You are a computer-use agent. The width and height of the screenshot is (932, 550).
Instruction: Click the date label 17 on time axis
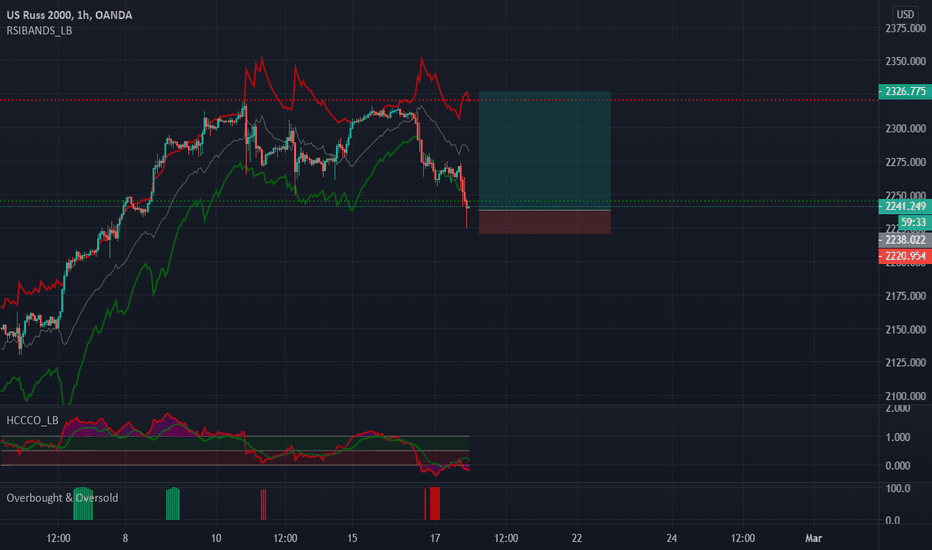click(x=435, y=538)
